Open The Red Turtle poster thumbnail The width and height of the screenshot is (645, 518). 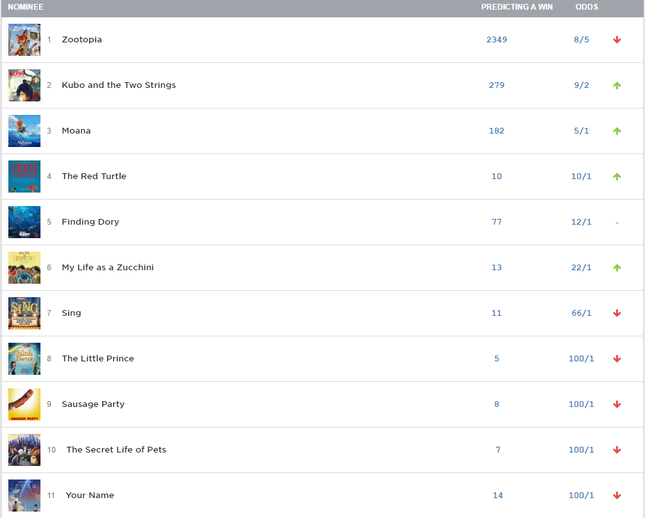coord(24,177)
